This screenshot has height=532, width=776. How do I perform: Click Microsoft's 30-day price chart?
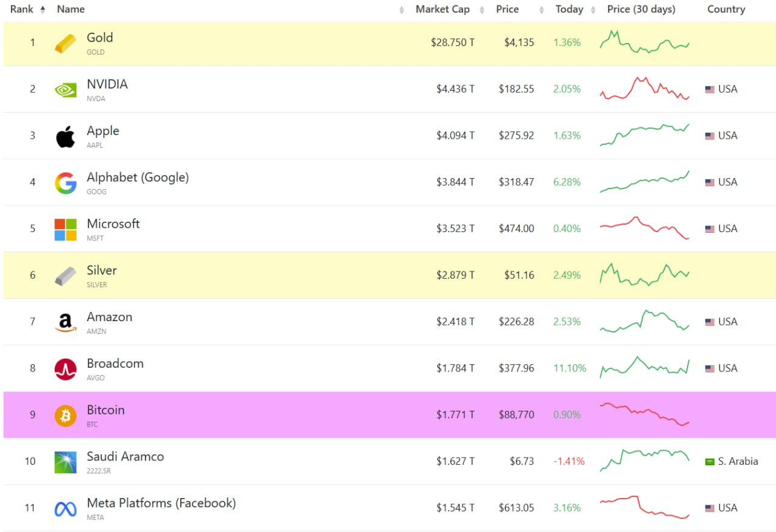click(x=644, y=228)
